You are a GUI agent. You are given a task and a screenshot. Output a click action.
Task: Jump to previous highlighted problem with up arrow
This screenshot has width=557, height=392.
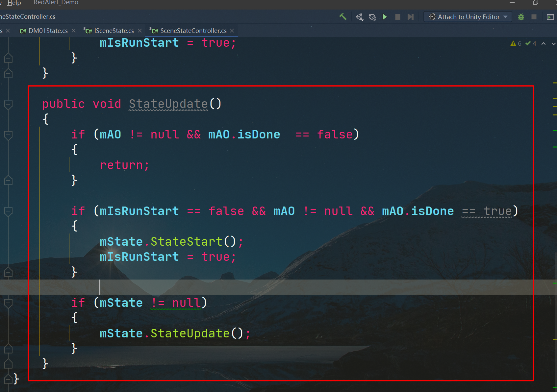pos(544,43)
